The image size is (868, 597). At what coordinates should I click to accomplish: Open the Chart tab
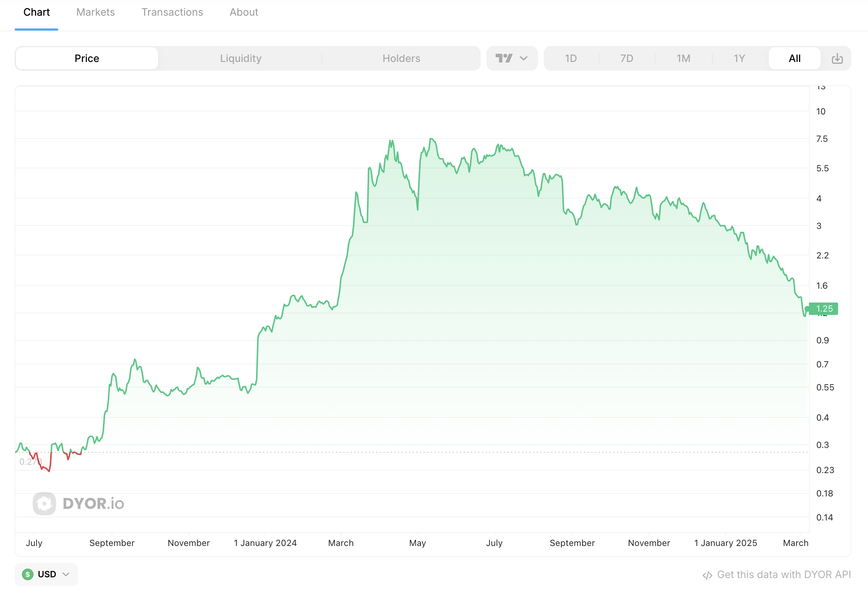point(36,12)
